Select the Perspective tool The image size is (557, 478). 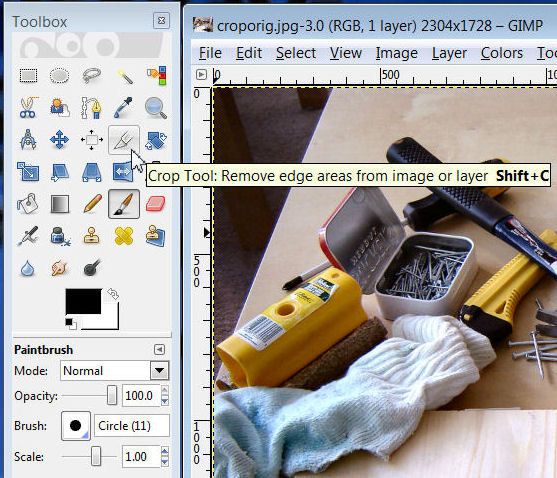[92, 172]
